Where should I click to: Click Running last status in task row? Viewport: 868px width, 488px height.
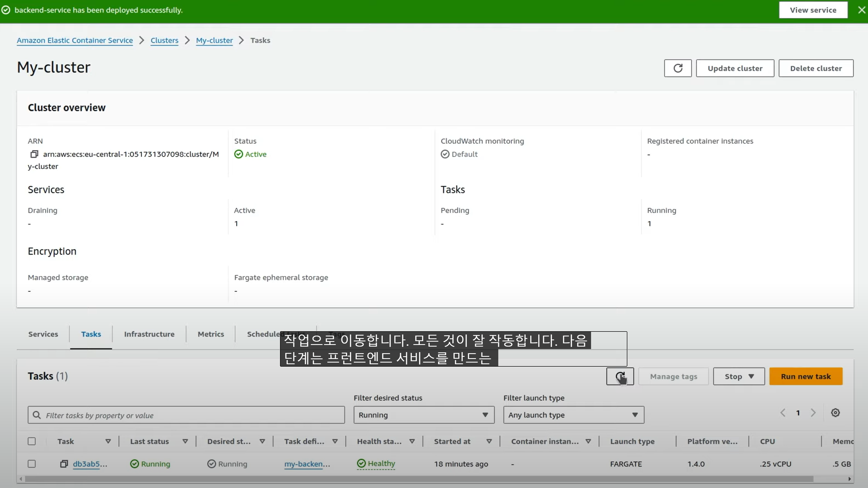click(150, 464)
